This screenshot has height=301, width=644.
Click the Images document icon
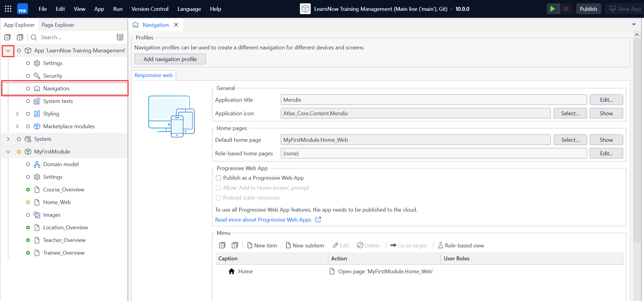pyautogui.click(x=37, y=215)
